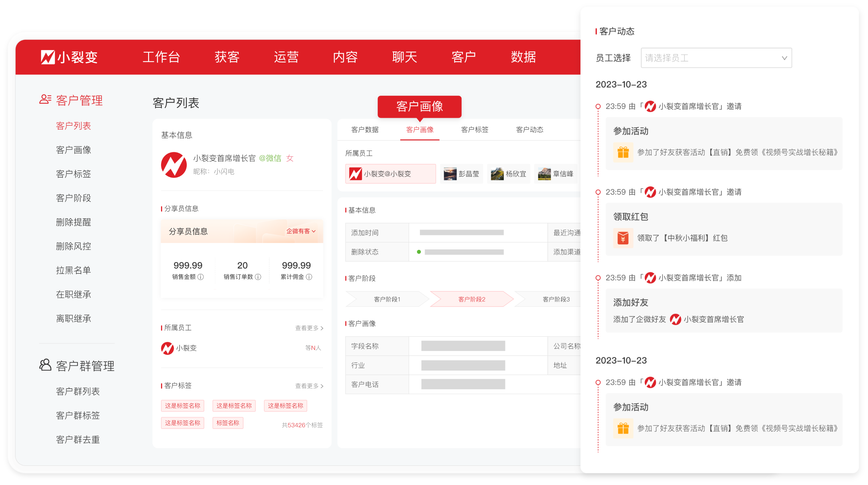Screen dimensions: 868x485
Task: Click the 标签名称 tag chip
Action: [x=228, y=423]
